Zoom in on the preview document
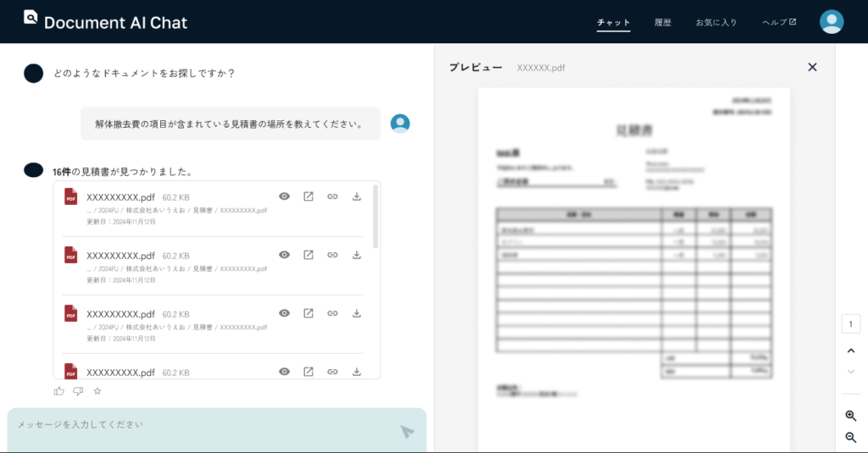Screen dimensions: 868x453 point(851,416)
